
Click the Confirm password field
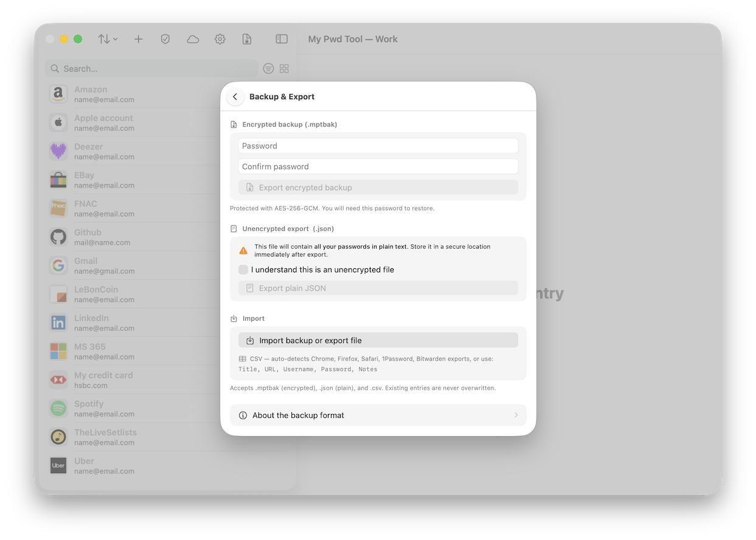tap(378, 167)
